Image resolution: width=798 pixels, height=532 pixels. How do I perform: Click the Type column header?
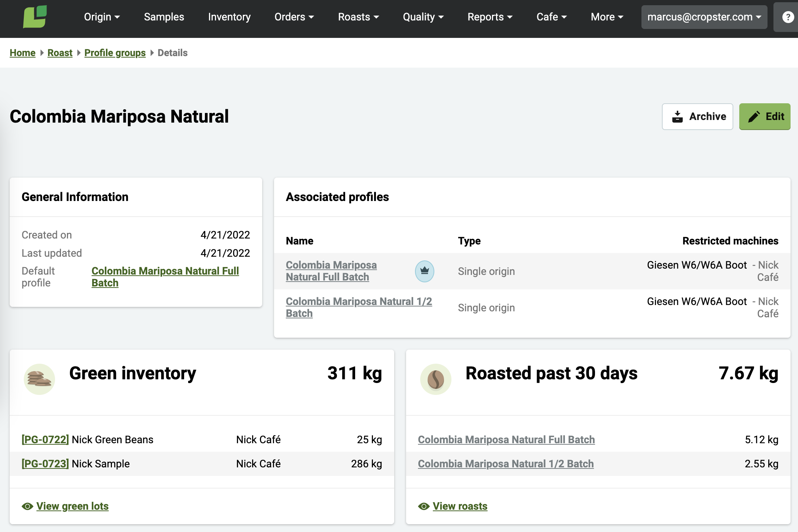(469, 241)
